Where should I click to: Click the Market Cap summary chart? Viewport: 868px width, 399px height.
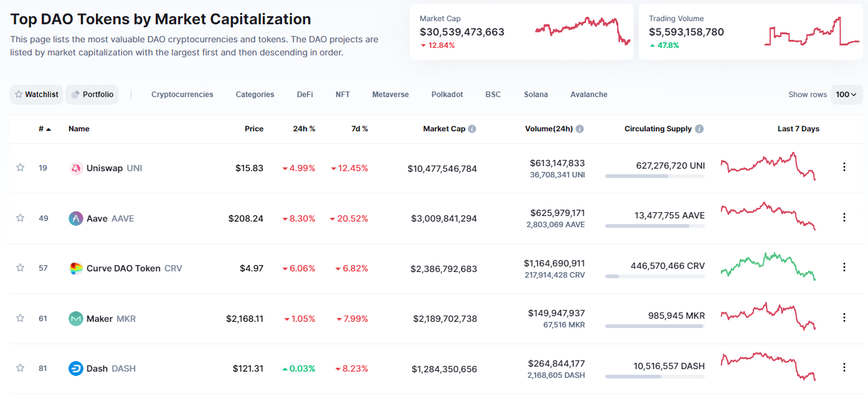583,32
